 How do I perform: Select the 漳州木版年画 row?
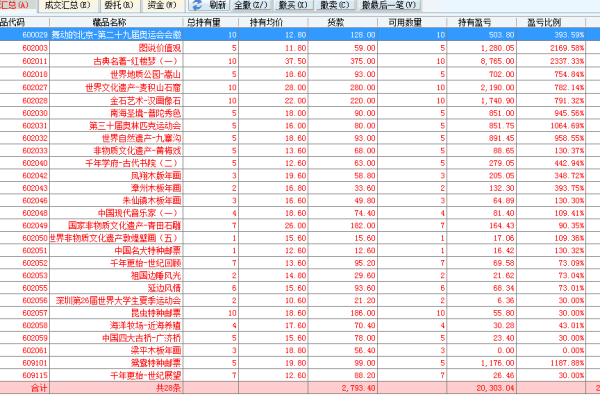[x=300, y=188]
